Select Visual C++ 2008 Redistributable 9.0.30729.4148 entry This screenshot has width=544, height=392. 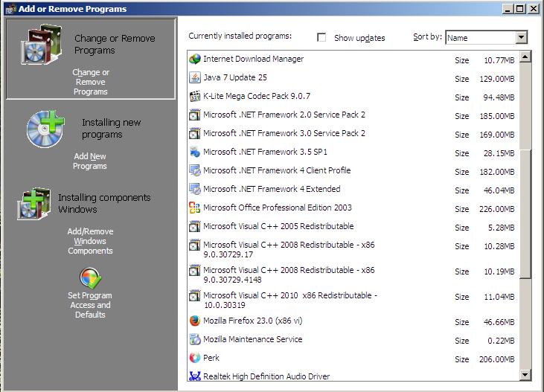pos(353,274)
